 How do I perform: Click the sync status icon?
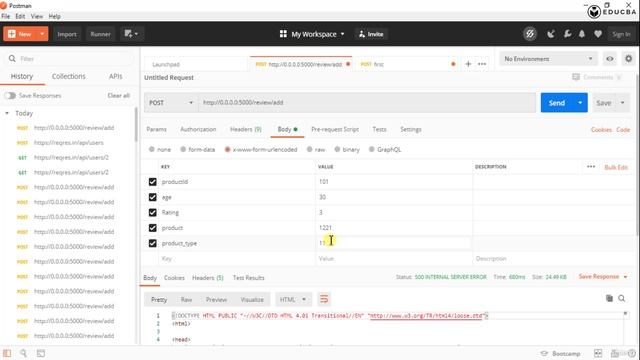point(529,34)
